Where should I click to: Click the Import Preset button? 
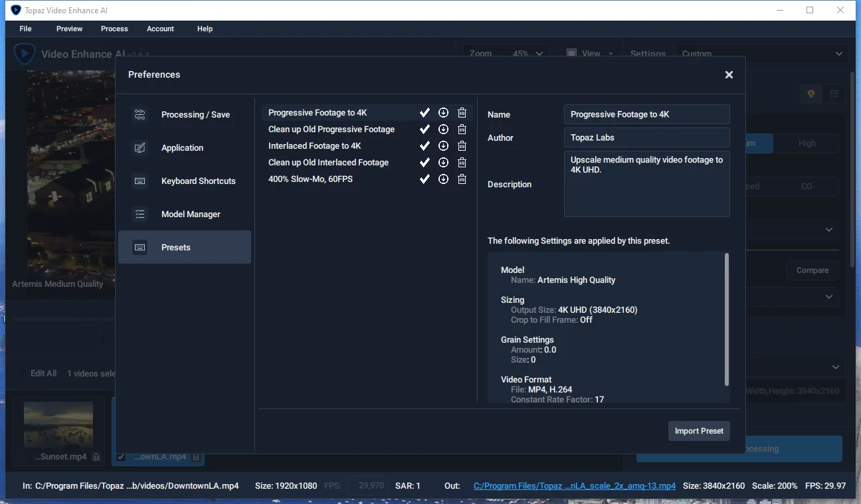[x=699, y=431]
